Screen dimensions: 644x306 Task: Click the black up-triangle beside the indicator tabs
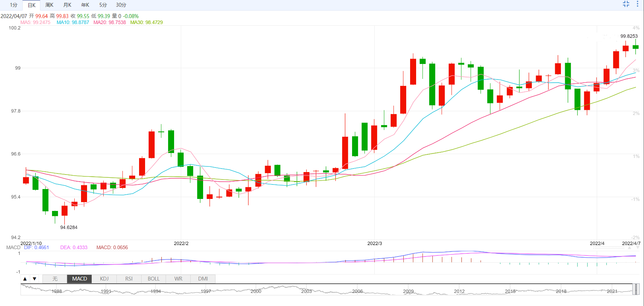pos(25,279)
